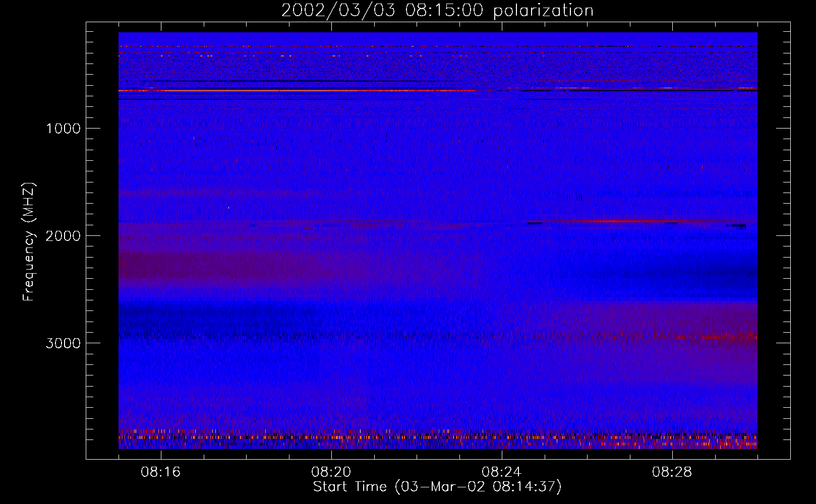Click the plot title "2002/03/03 08:15:00 polarization"
This screenshot has width=816, height=504.
[x=437, y=11]
